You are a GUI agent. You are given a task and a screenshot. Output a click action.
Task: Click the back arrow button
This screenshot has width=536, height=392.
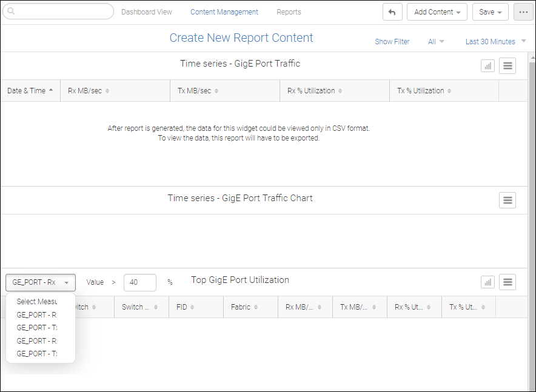[x=392, y=12]
